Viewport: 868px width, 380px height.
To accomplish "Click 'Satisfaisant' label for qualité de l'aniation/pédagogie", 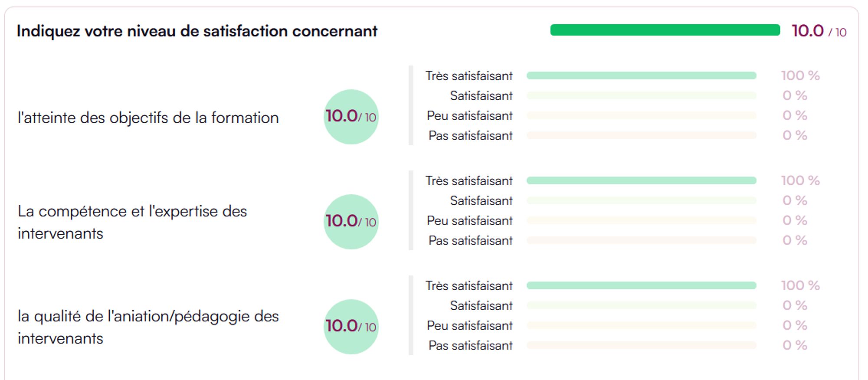I will tap(481, 306).
